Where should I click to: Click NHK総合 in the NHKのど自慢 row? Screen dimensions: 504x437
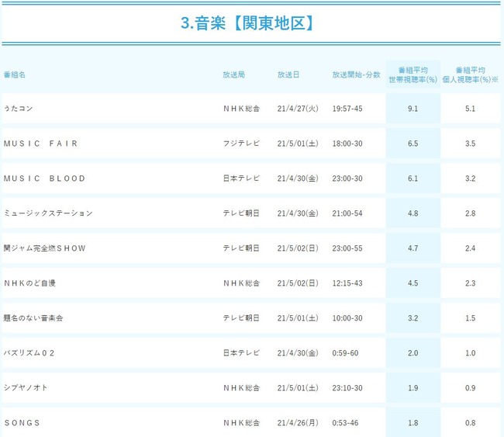point(241,283)
